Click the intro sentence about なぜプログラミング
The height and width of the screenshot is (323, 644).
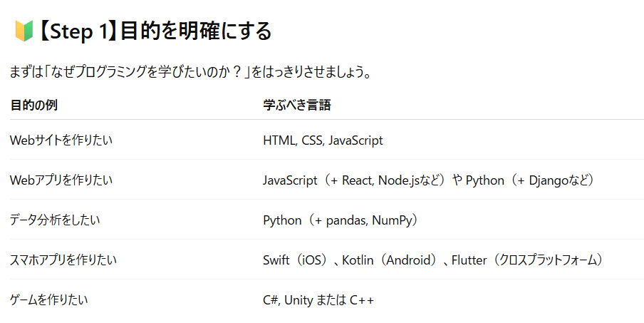(x=190, y=72)
